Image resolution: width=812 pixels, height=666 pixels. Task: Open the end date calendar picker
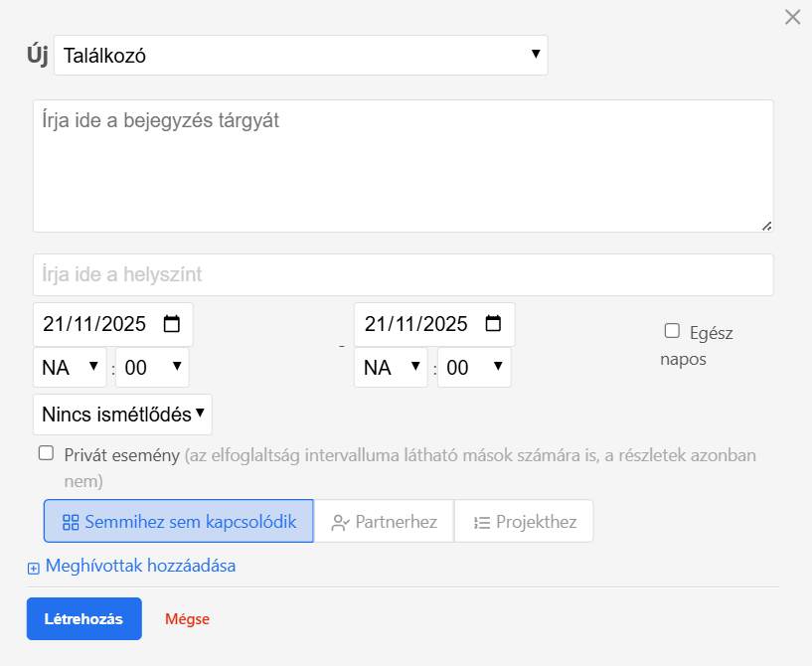click(x=493, y=323)
